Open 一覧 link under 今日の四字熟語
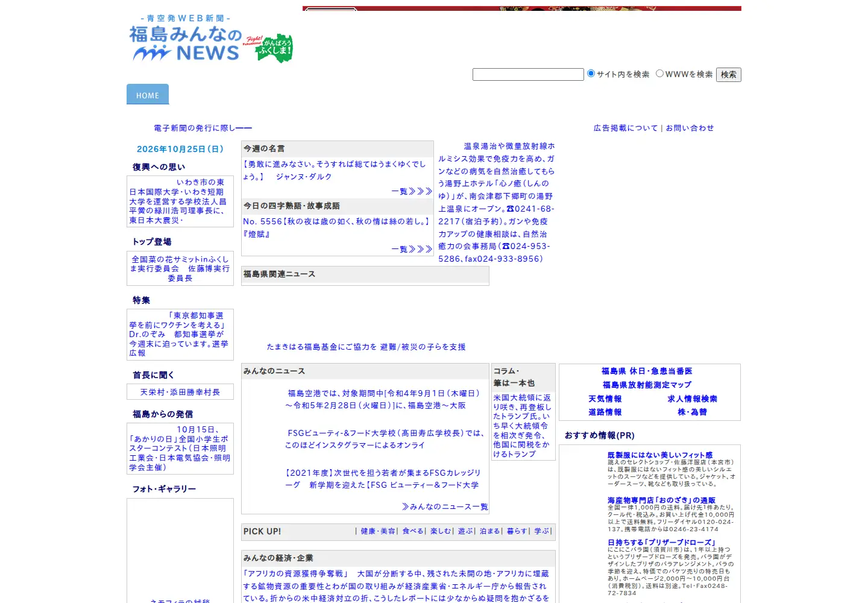This screenshot has height=603, width=868. click(412, 249)
